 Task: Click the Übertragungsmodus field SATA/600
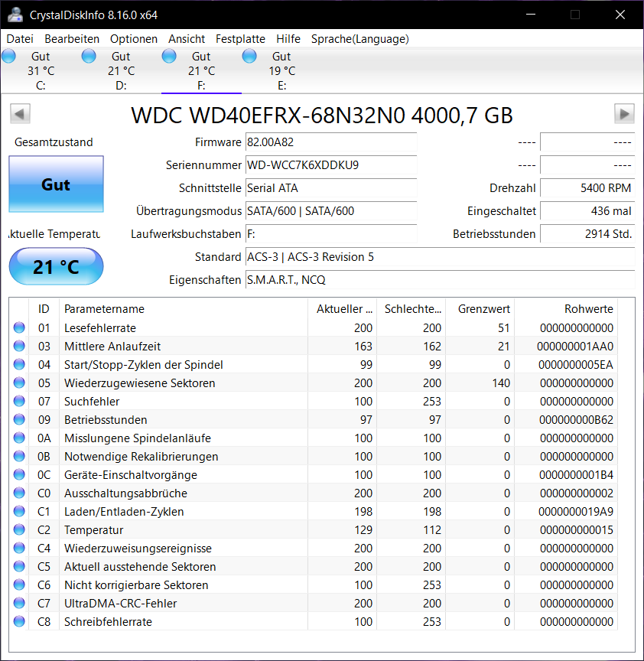pyautogui.click(x=331, y=211)
